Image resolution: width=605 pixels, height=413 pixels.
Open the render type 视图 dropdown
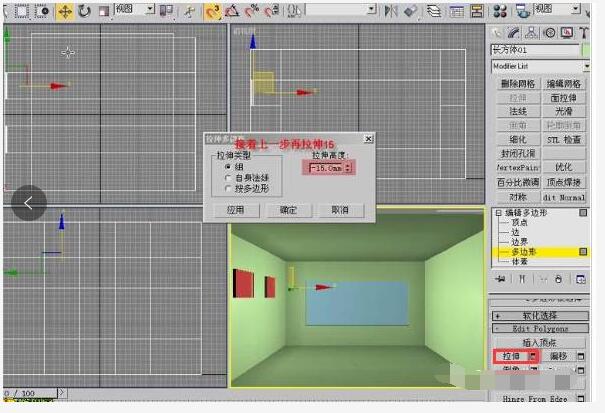[x=576, y=8]
